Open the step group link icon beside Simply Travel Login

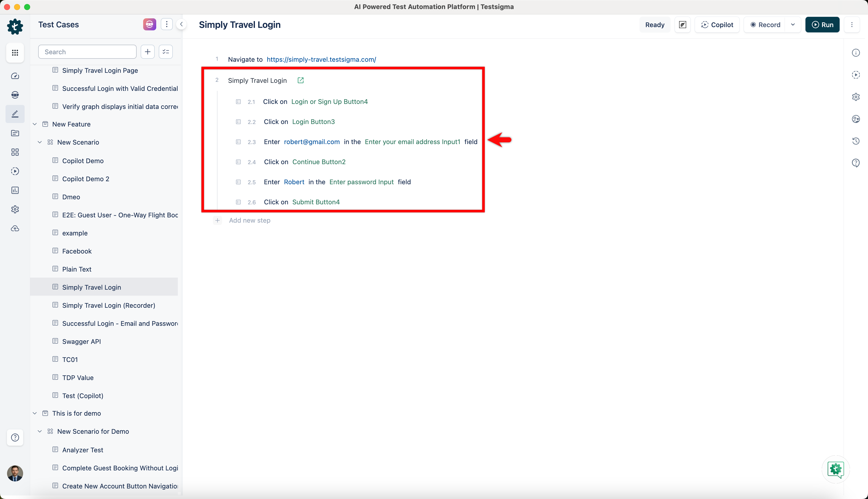[x=301, y=80]
